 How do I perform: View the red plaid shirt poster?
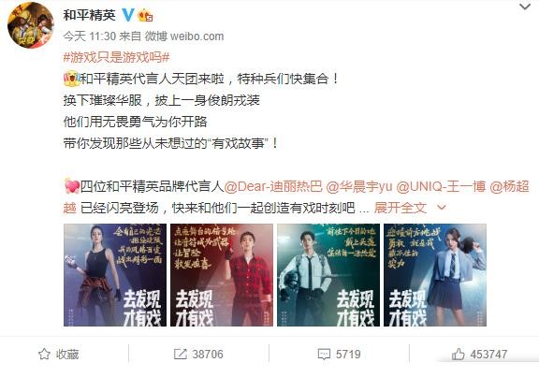pos(222,275)
